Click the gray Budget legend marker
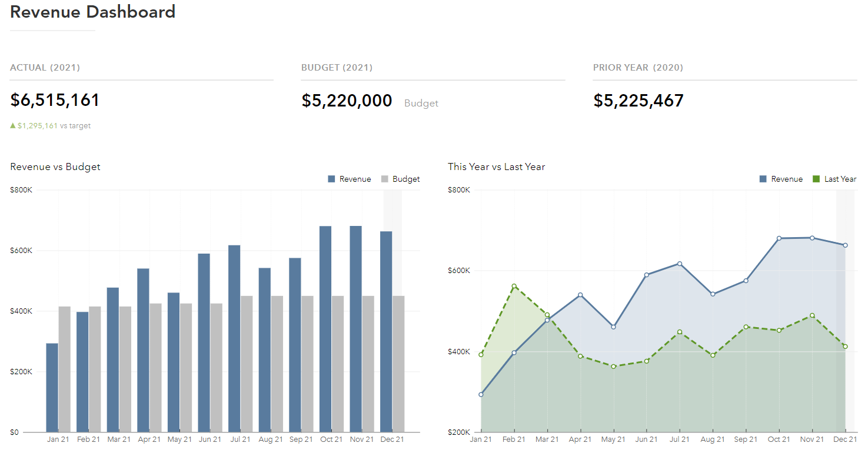 pyautogui.click(x=384, y=179)
